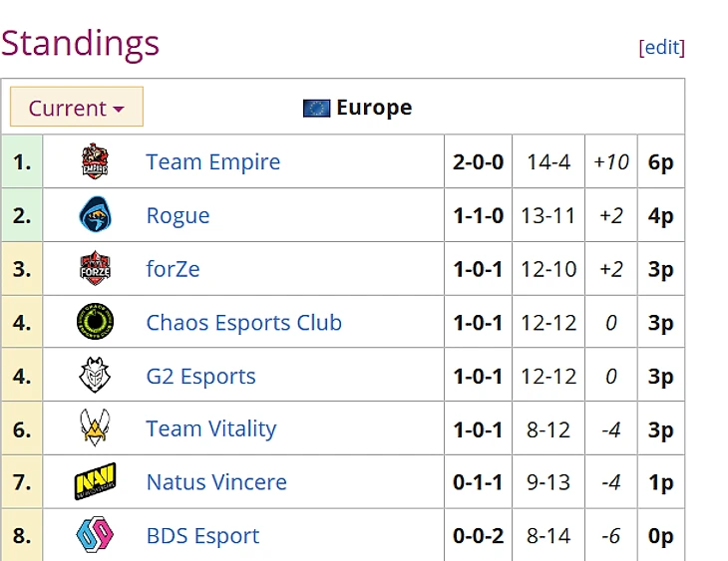Click the forZe team logo icon

click(95, 269)
